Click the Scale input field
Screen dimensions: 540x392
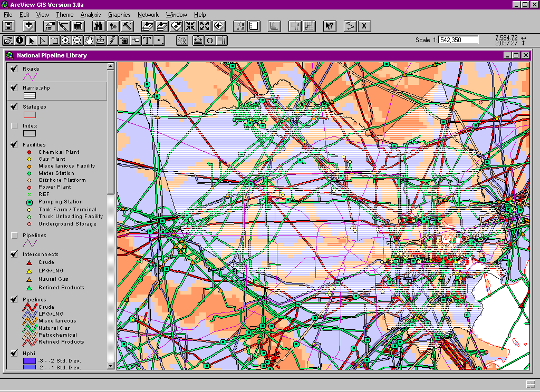point(458,40)
